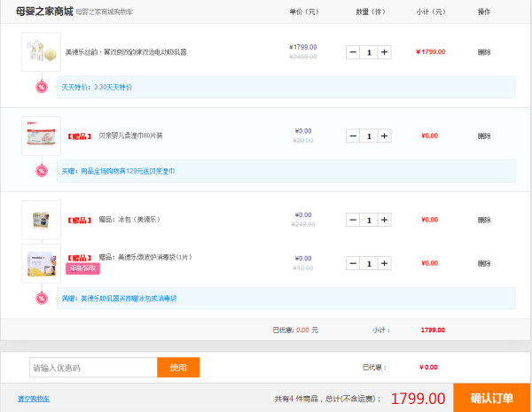
Task: Open the 赠品: 冰包（美德乐）product name
Action: click(129, 220)
